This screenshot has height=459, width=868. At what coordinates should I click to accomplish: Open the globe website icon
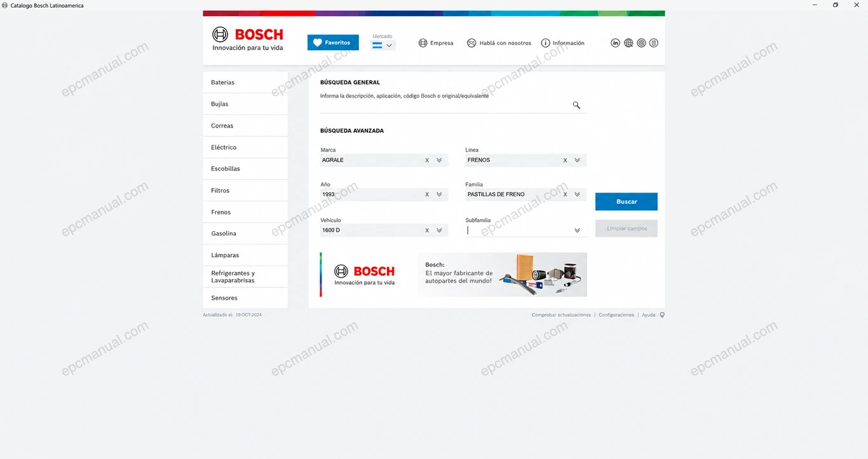coord(628,43)
